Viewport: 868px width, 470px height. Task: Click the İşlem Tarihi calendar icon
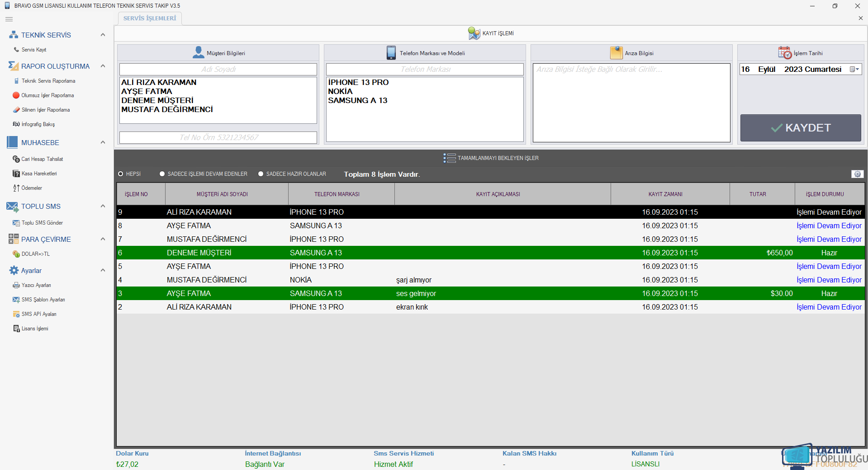click(785, 53)
